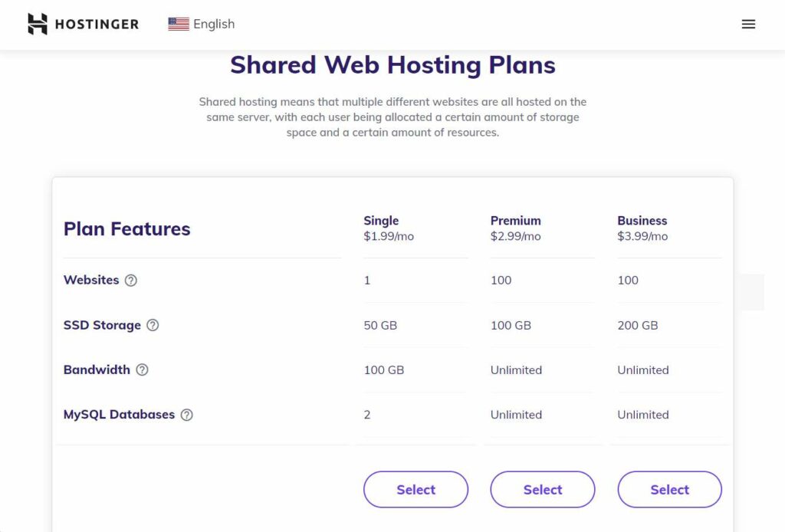Click the Shared Web Hosting Plans title
The width and height of the screenshot is (785, 532).
(x=392, y=64)
